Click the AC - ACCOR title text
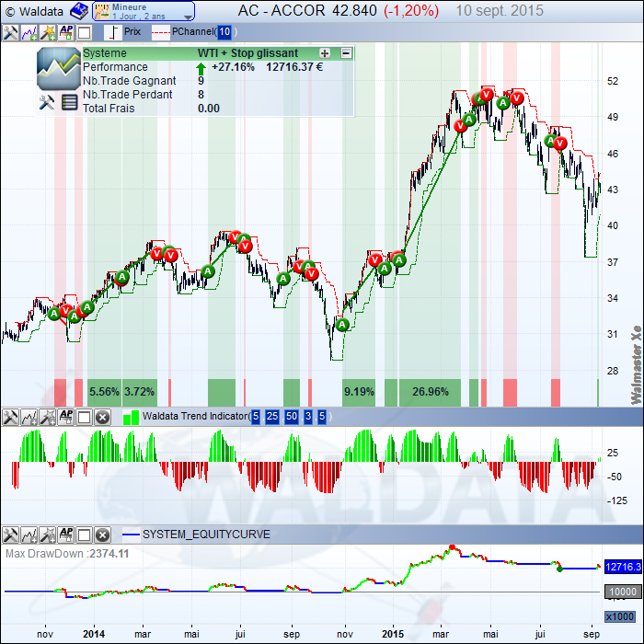This screenshot has height=644, width=644. click(282, 11)
